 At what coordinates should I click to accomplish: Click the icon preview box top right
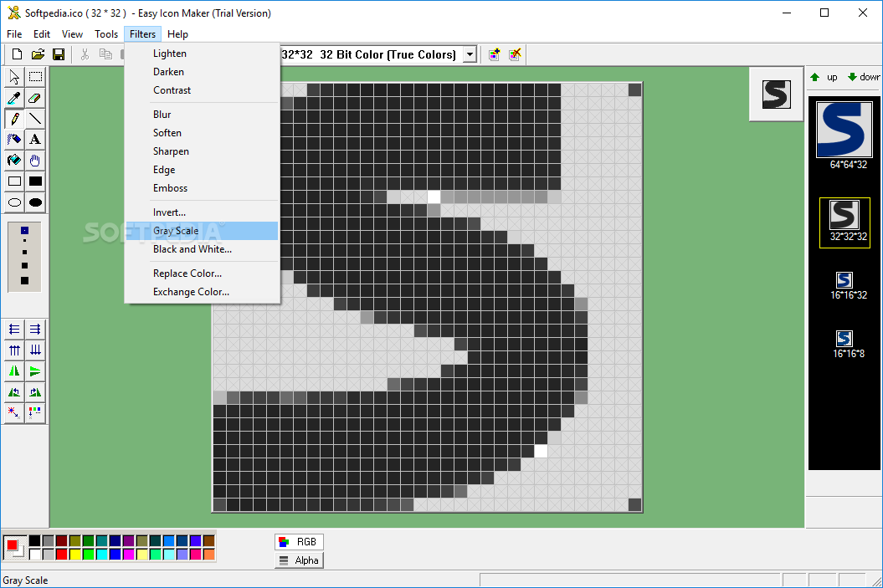click(x=776, y=94)
